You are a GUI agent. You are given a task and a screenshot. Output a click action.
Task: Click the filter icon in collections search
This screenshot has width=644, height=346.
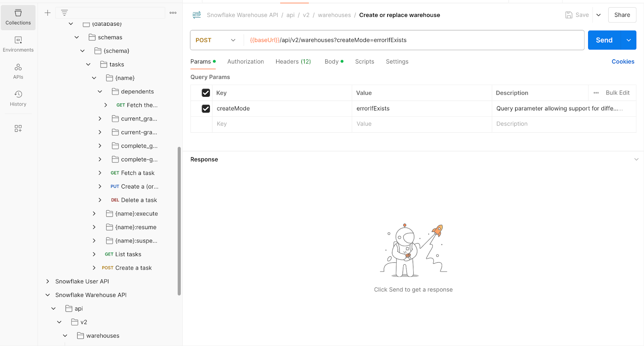64,13
